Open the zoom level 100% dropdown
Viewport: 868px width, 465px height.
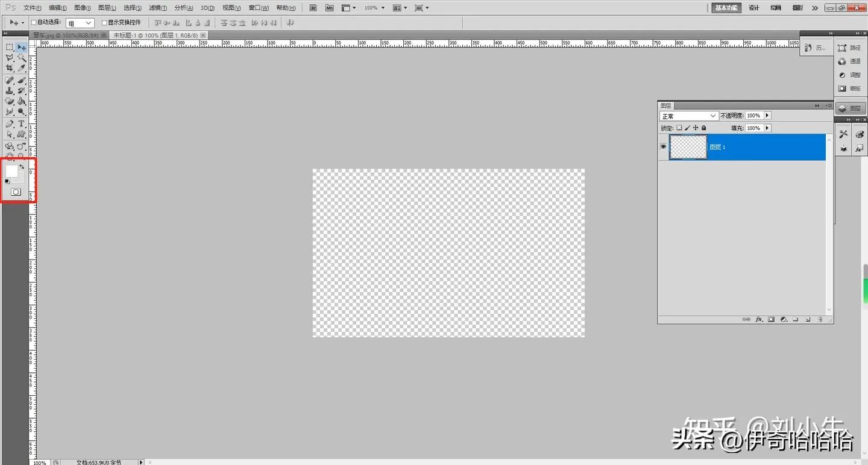(382, 8)
